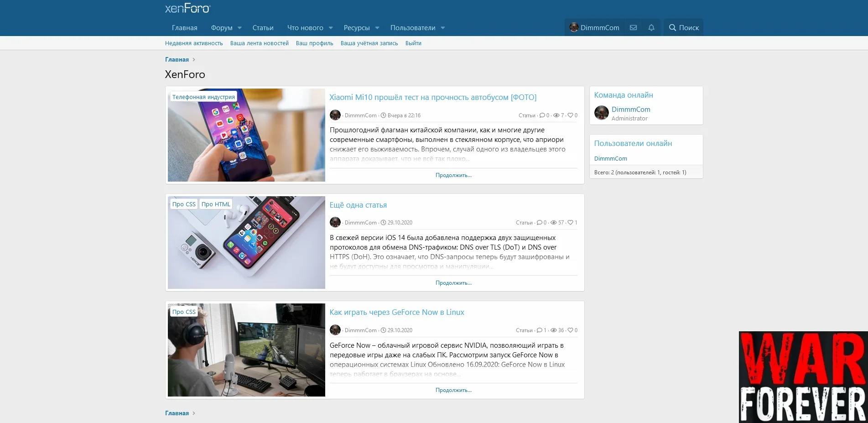Click author avatar on Xiaomi Mi10 article

[335, 115]
